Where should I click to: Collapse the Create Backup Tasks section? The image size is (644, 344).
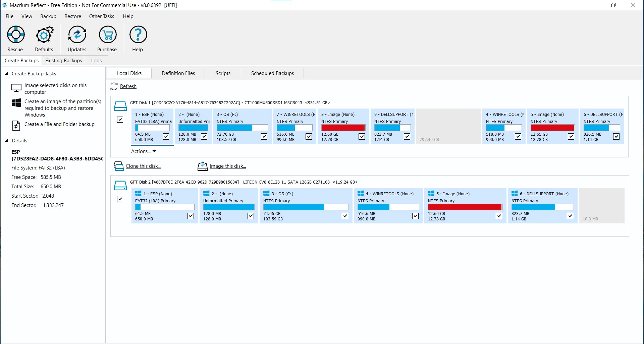(x=6, y=73)
